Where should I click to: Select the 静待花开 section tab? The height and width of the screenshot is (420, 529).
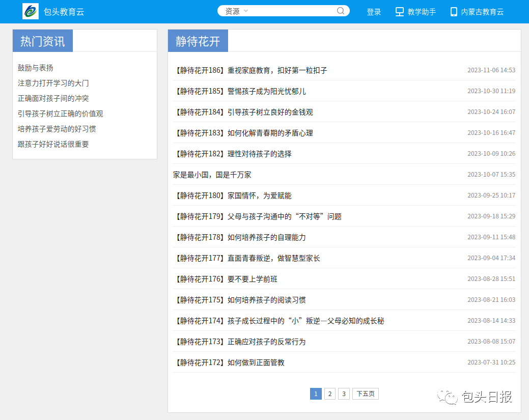coord(198,41)
